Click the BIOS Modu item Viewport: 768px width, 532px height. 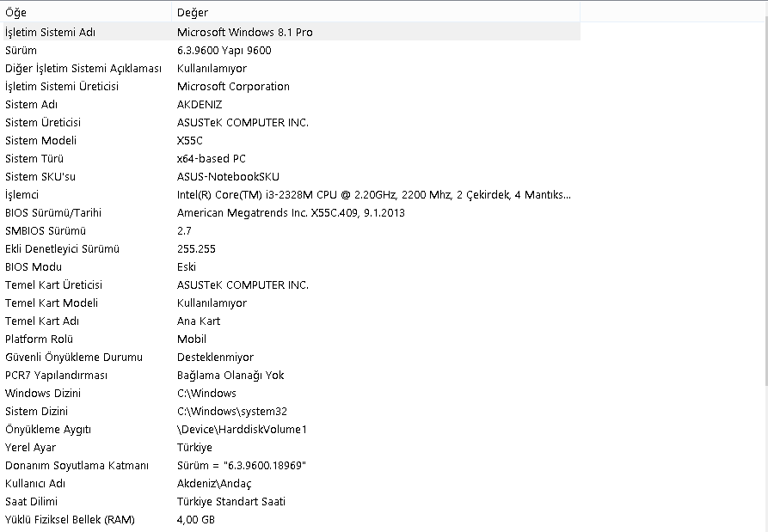[x=33, y=266]
